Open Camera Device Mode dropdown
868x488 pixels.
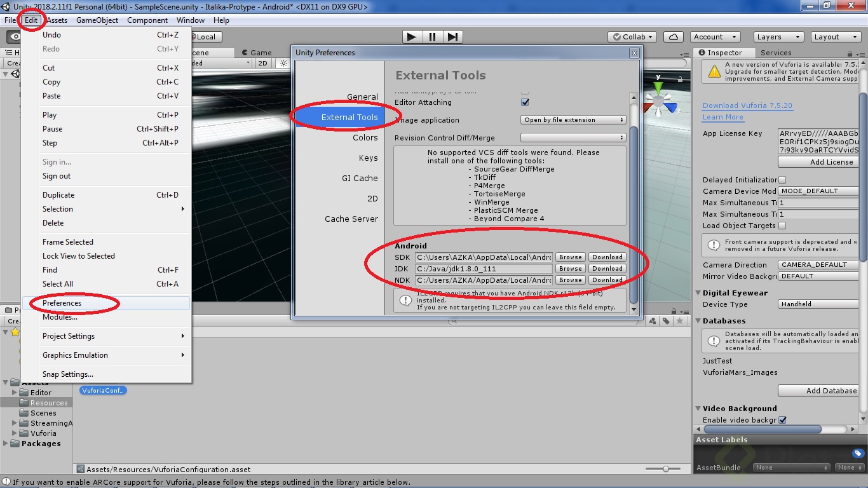point(818,191)
